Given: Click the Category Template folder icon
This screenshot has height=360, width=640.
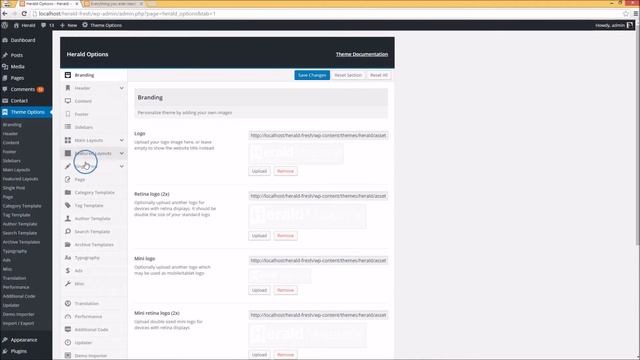Looking at the screenshot, I should (68, 192).
